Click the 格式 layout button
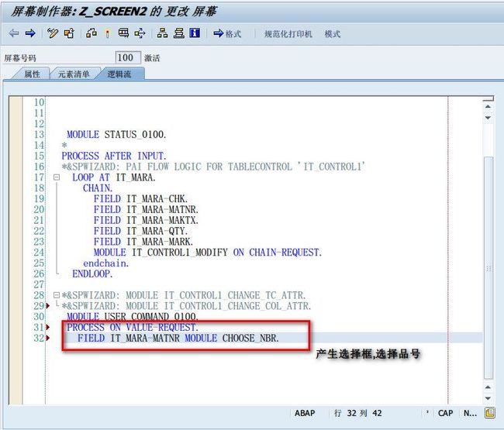The width and height of the screenshot is (504, 430). tap(227, 33)
